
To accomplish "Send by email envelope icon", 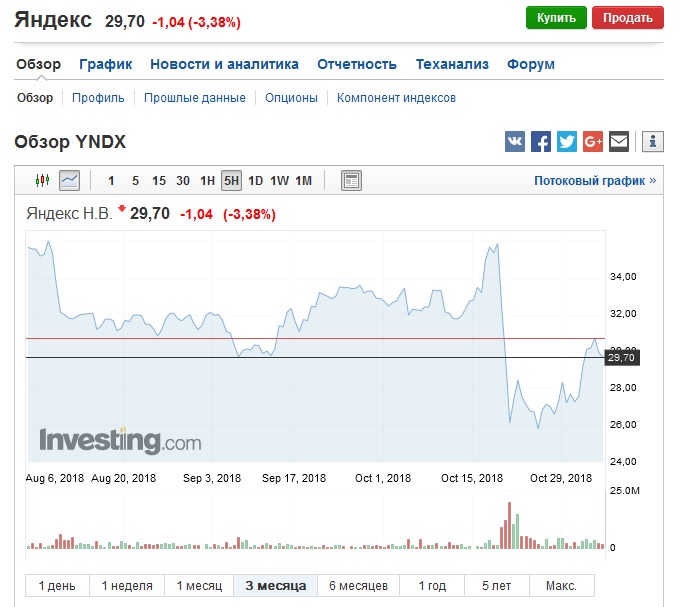I will (x=619, y=142).
